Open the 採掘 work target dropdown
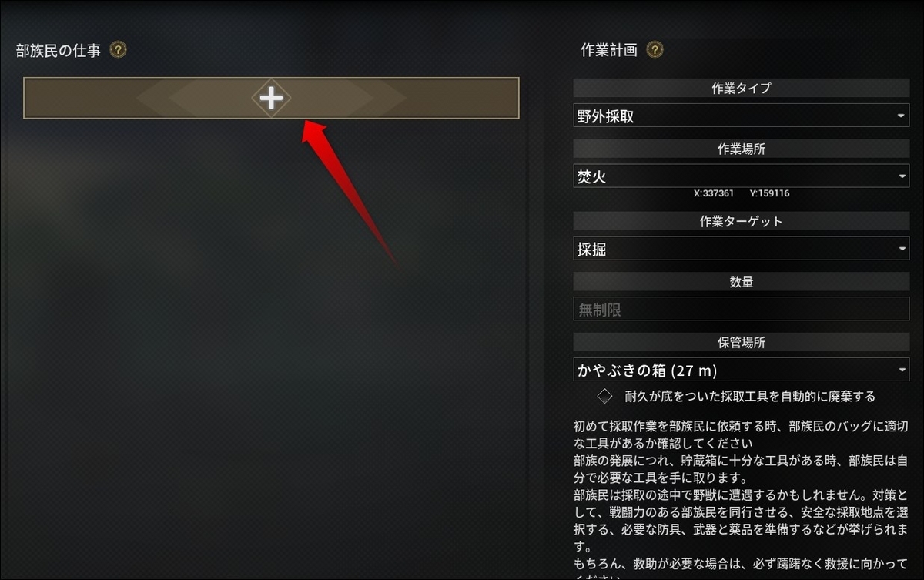Viewport: 924px width, 580px height. tap(742, 248)
